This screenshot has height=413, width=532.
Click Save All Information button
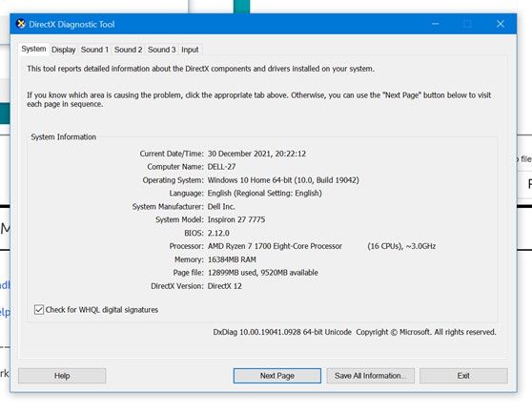tap(371, 376)
